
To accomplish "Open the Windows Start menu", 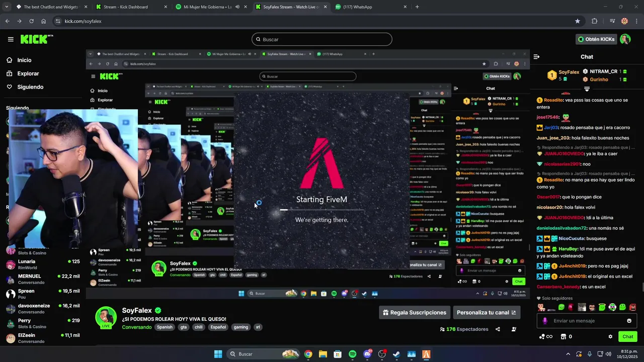I will pos(218,354).
